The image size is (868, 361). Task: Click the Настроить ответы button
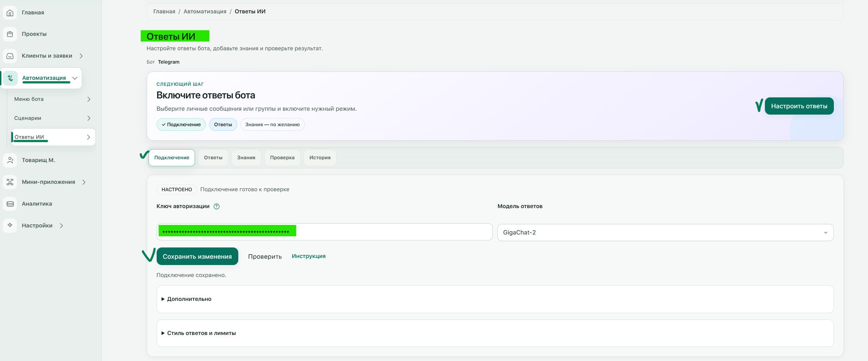[799, 106]
